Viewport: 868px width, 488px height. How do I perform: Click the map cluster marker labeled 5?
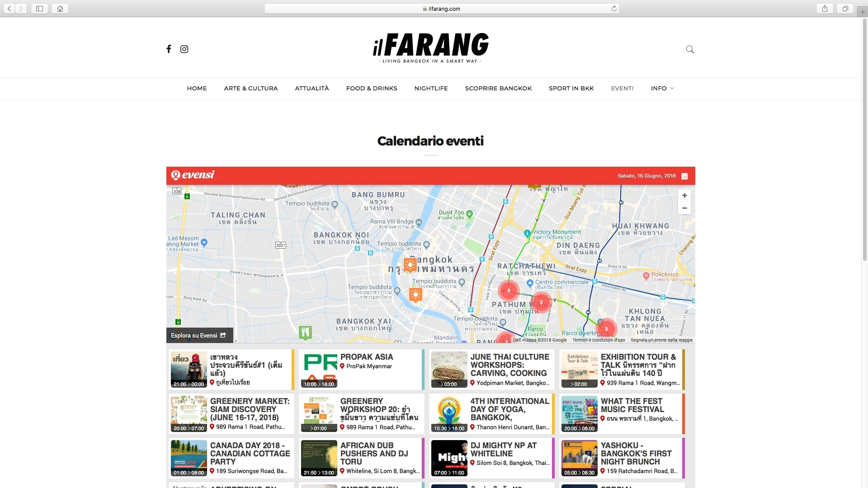[x=509, y=291]
